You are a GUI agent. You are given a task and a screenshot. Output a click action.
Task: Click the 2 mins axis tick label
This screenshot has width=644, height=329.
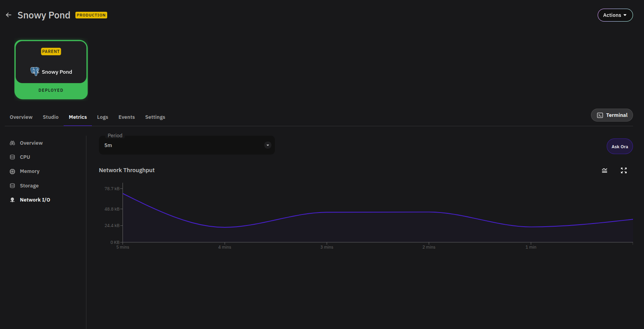[x=429, y=247]
